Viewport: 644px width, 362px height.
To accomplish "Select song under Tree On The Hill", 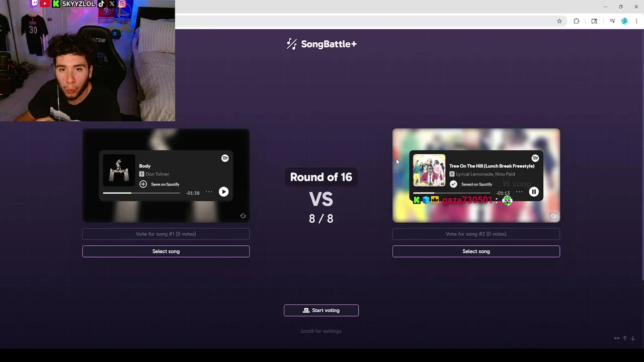I will [476, 251].
